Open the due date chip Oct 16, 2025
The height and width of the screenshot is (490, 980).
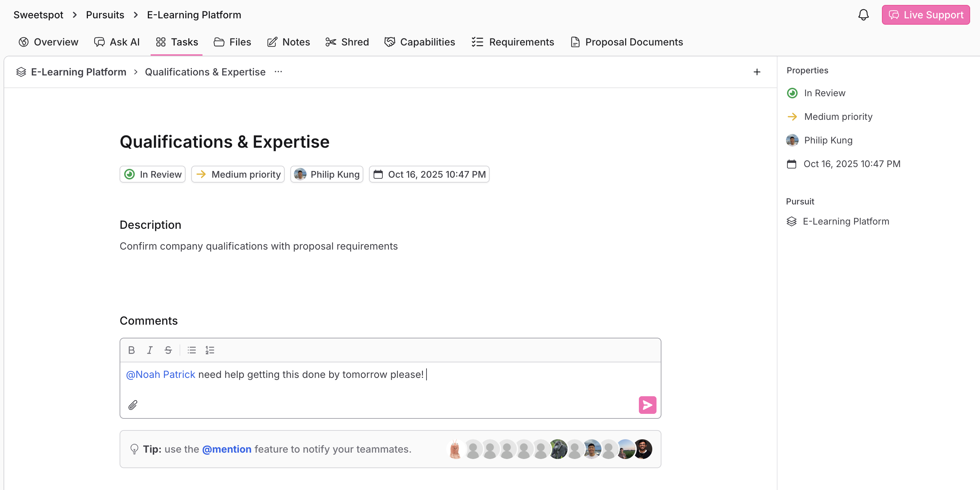tap(429, 174)
